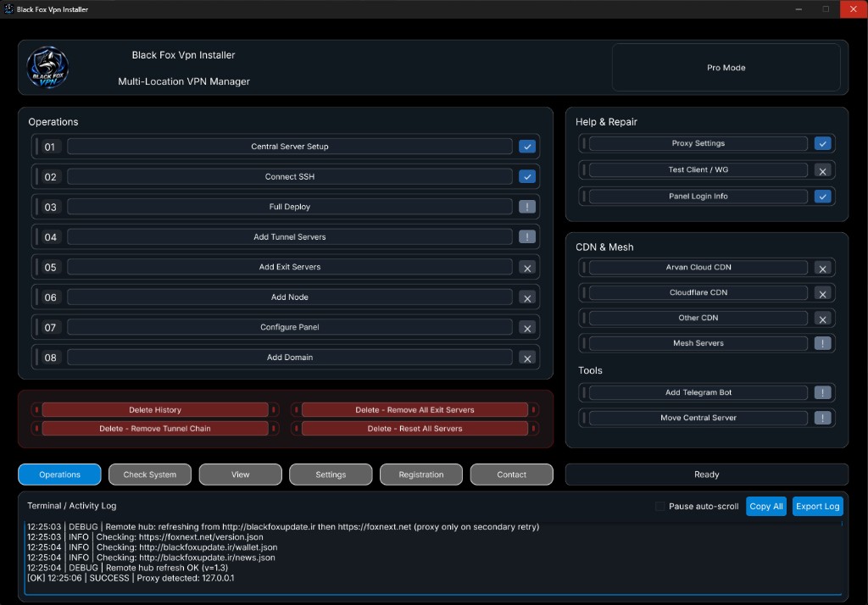Choose the Add Node operation

[290, 297]
